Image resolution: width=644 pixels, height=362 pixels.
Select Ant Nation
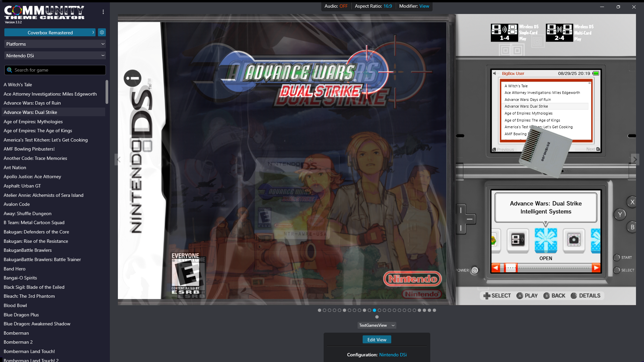point(53,168)
